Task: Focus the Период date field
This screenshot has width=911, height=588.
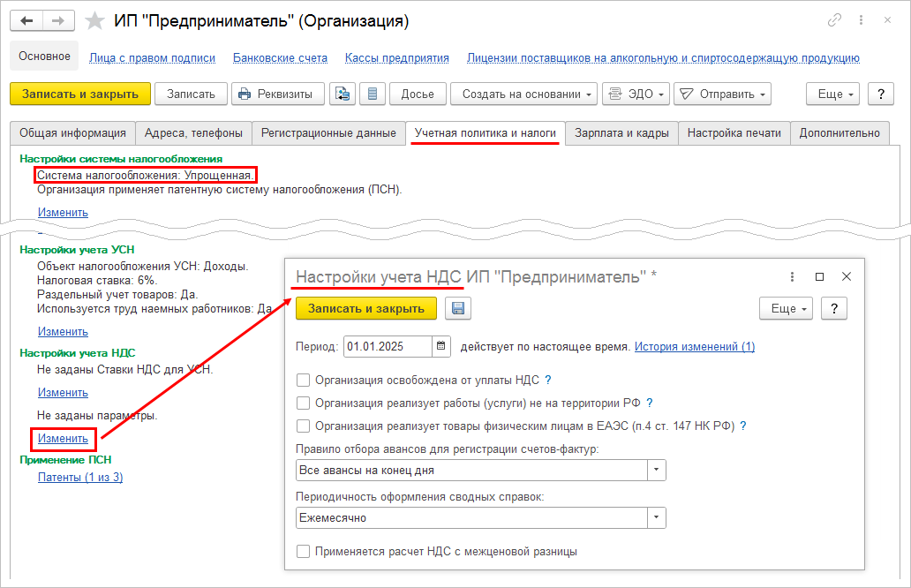Action: coord(388,346)
